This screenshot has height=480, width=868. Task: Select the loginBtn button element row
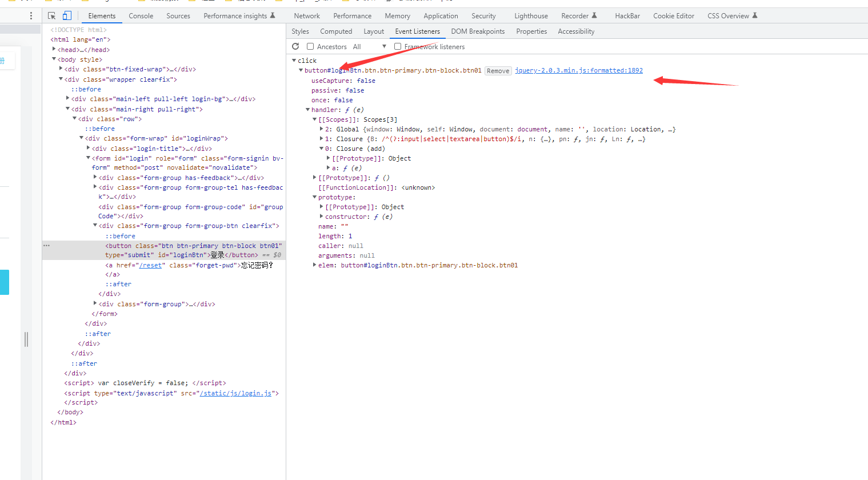(164, 250)
